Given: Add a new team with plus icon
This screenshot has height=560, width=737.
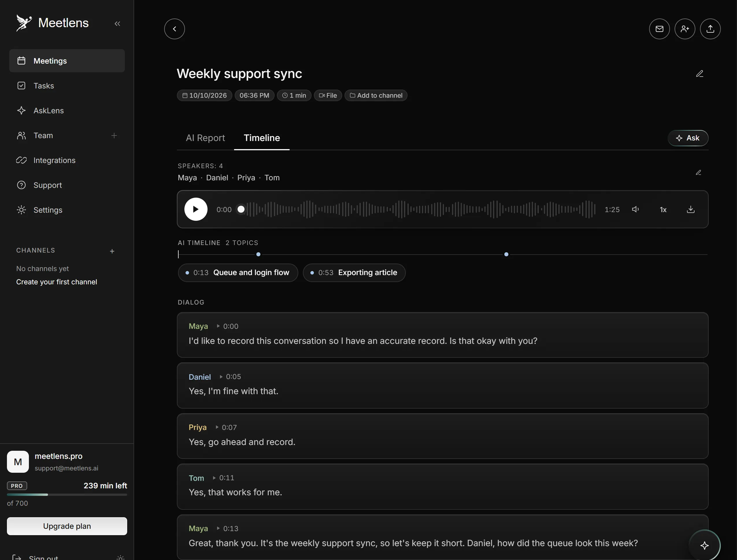Looking at the screenshot, I should (114, 136).
